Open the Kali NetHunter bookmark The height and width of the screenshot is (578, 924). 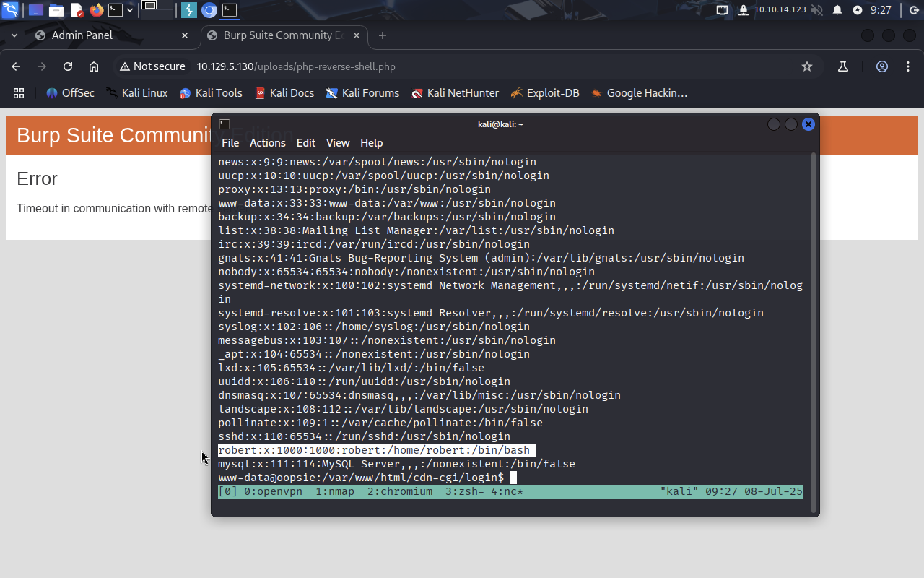click(455, 93)
